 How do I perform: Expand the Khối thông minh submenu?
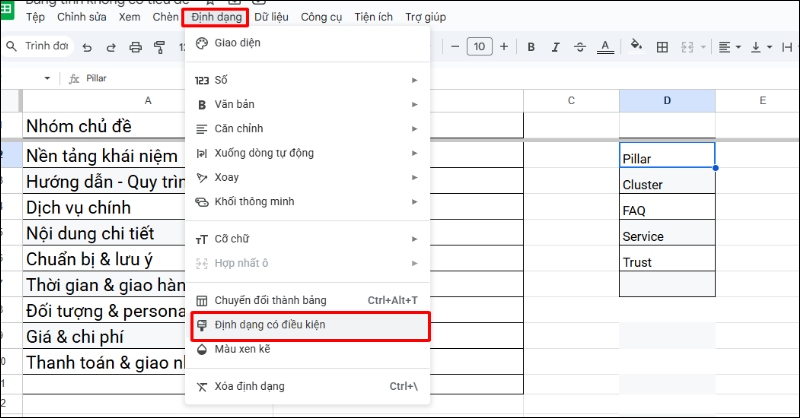tap(308, 202)
